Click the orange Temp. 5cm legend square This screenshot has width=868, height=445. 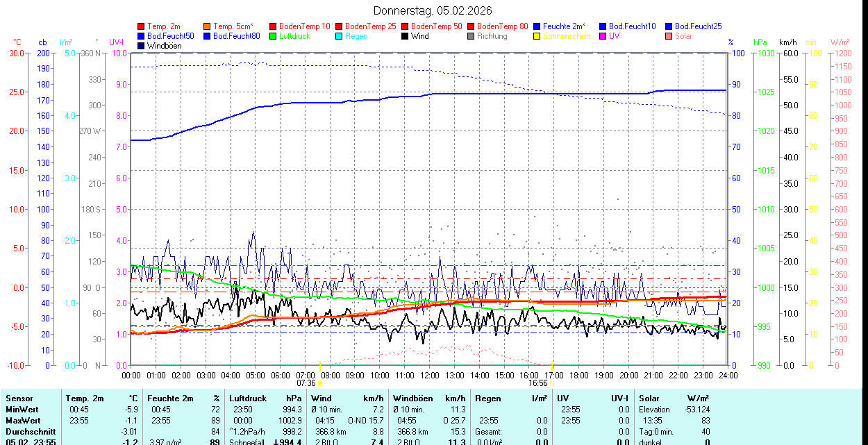(208, 26)
